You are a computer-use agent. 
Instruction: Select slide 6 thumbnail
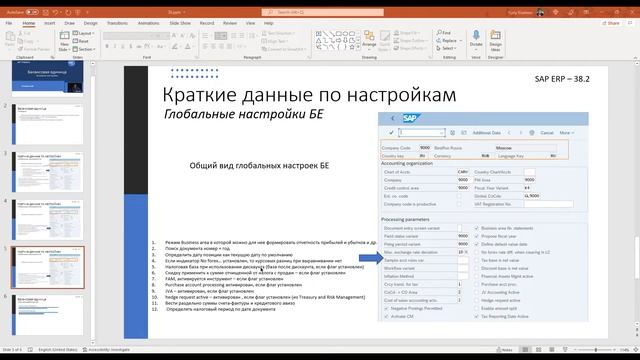(48, 315)
